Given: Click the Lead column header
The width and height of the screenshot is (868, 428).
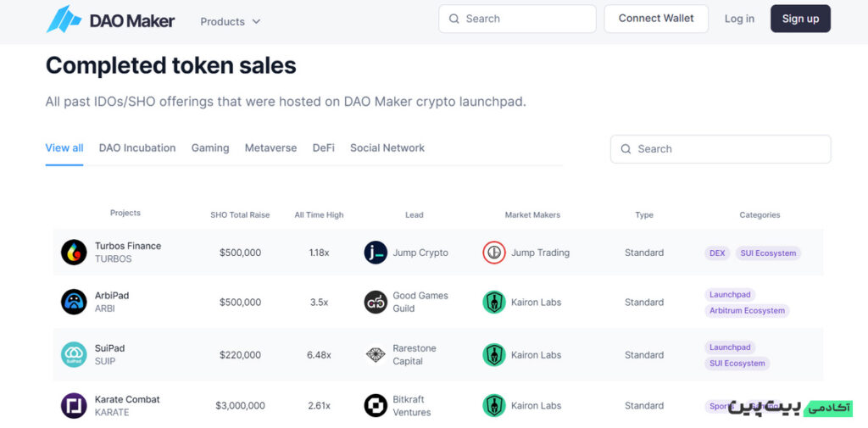Looking at the screenshot, I should 414,214.
